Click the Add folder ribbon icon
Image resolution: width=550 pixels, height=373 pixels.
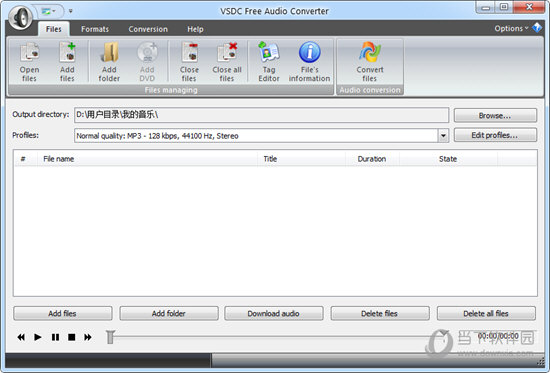point(109,62)
